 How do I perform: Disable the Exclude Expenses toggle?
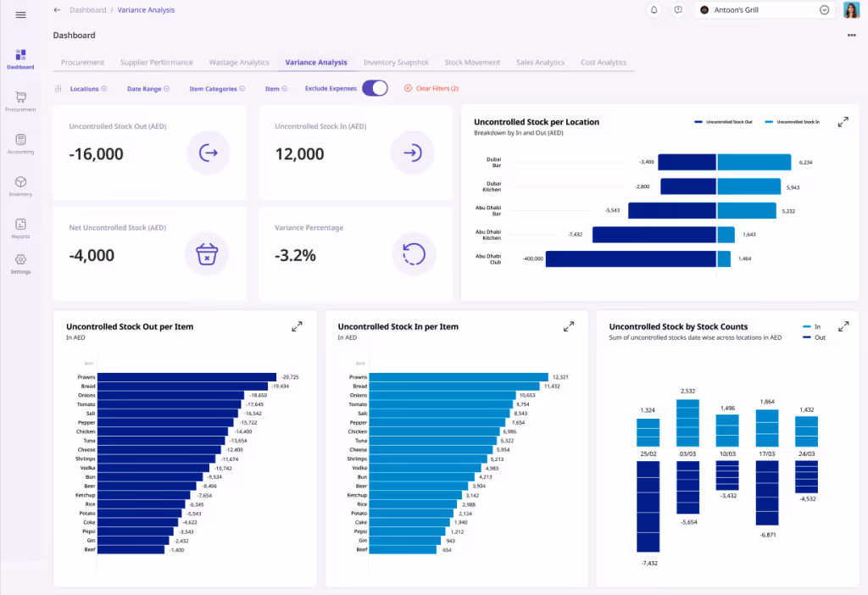pos(375,87)
